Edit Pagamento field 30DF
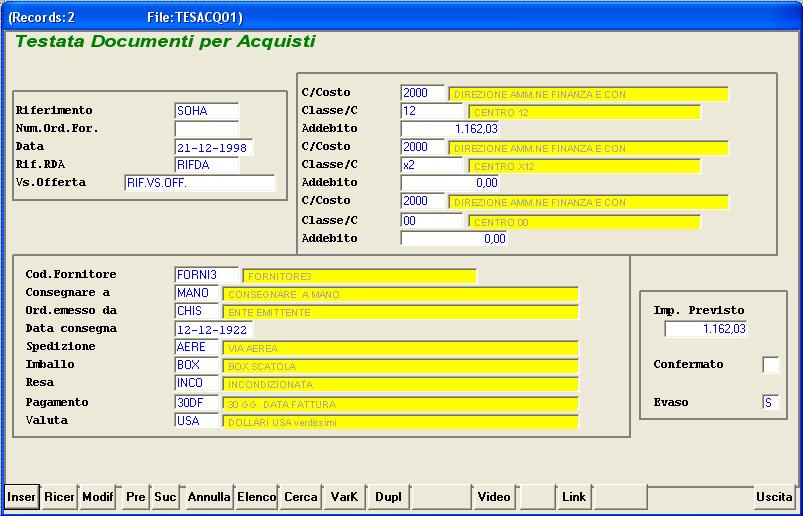 point(197,403)
